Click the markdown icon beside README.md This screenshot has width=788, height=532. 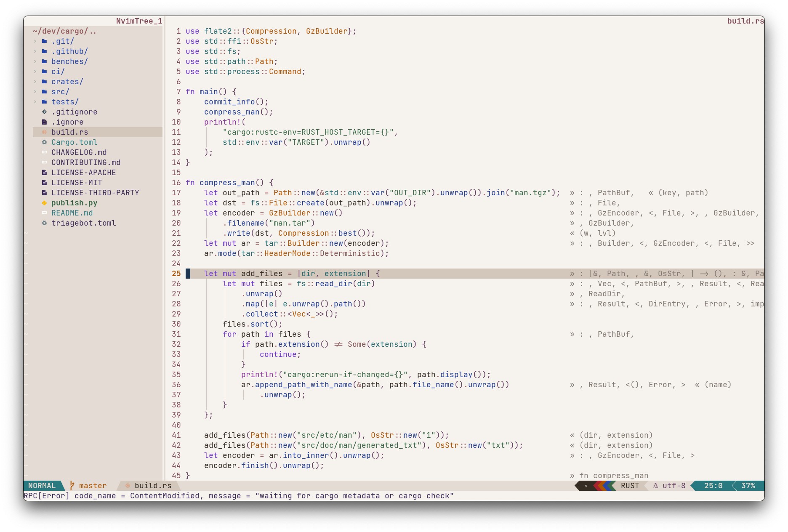[x=44, y=213]
